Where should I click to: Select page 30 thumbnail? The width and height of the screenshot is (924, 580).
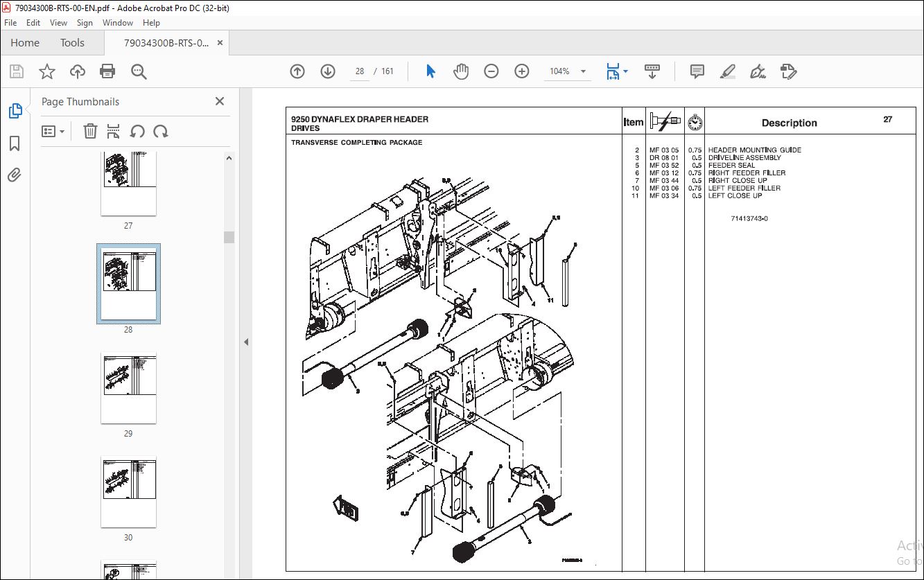128,492
